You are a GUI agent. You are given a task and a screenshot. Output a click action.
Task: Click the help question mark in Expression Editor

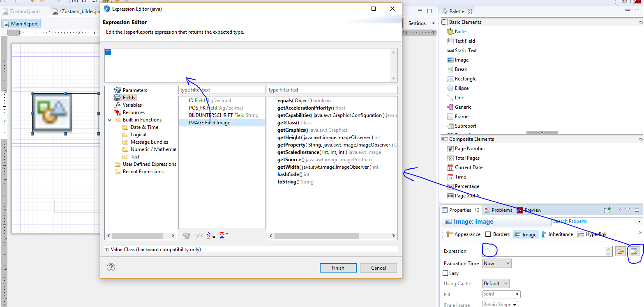(x=111, y=267)
